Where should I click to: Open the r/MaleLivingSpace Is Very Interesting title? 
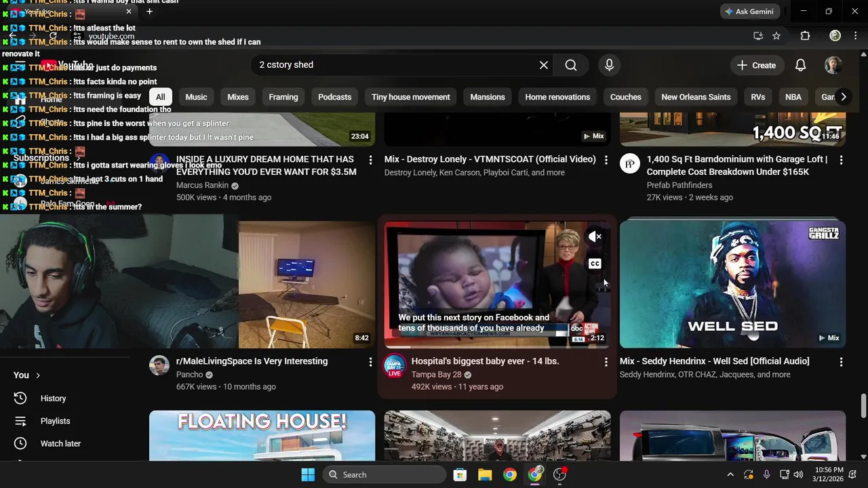[252, 361]
